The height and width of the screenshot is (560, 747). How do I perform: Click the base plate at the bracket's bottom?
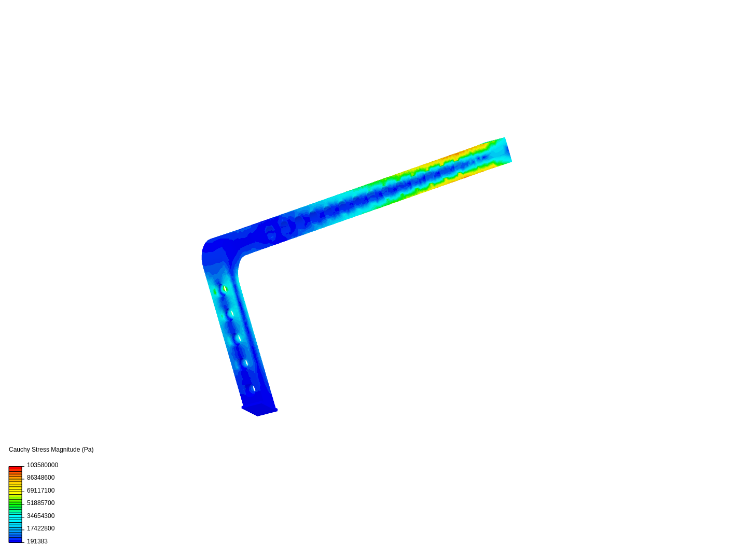(x=259, y=410)
